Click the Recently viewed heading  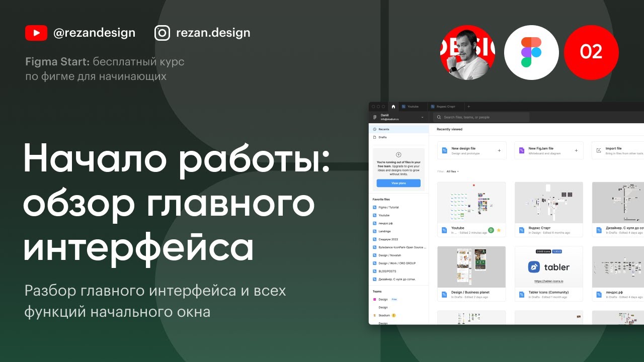[x=449, y=129]
